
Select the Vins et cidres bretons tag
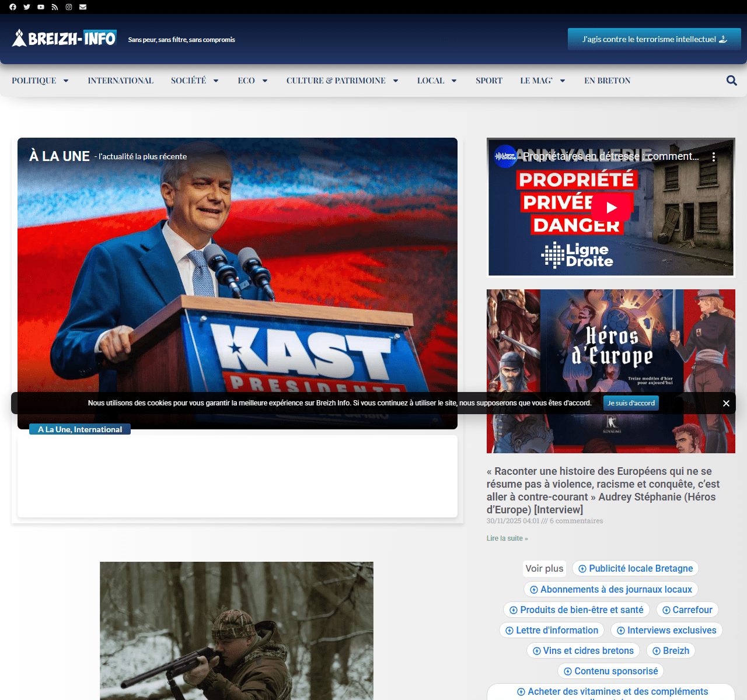[x=583, y=650]
